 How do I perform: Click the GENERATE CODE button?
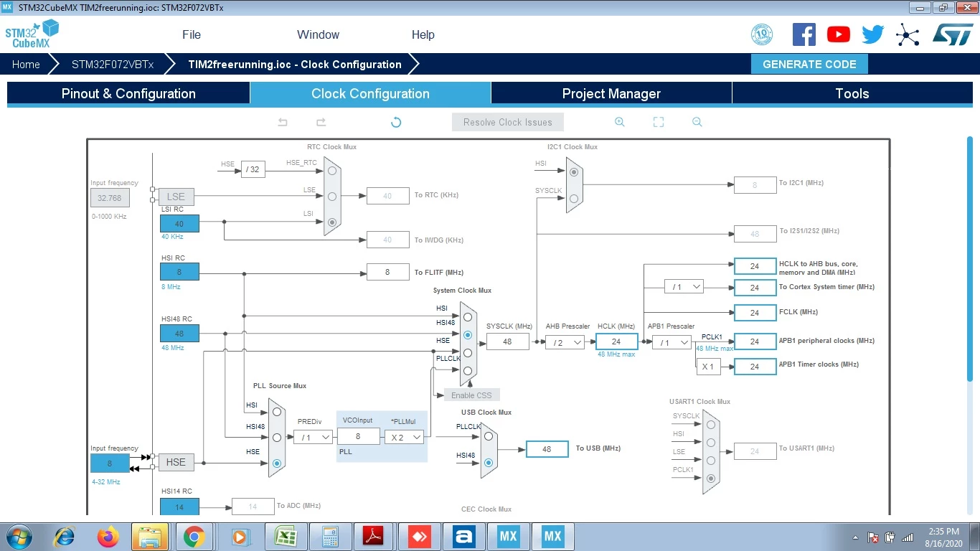(x=809, y=64)
